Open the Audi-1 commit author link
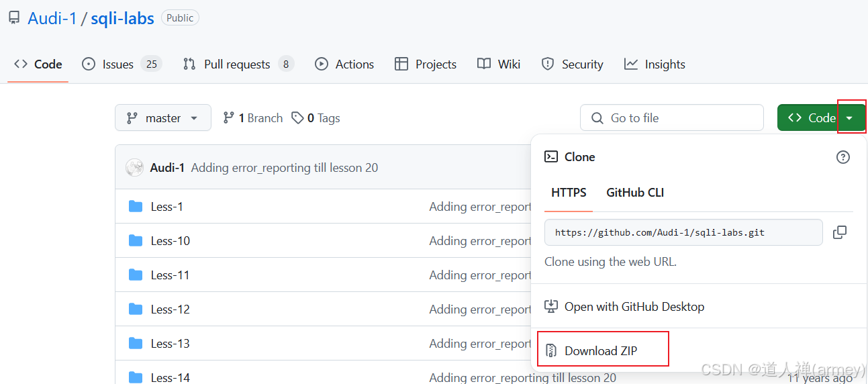The width and height of the screenshot is (868, 384). 167,168
